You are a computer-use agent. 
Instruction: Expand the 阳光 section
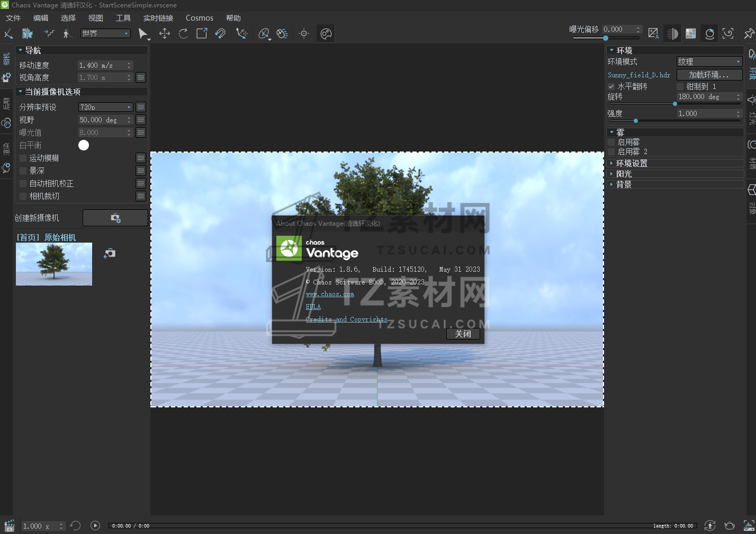click(x=624, y=174)
